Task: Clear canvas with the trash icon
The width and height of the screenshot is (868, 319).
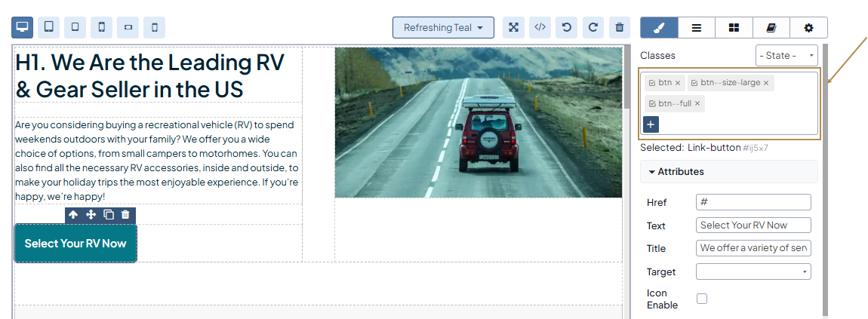Action: point(620,28)
